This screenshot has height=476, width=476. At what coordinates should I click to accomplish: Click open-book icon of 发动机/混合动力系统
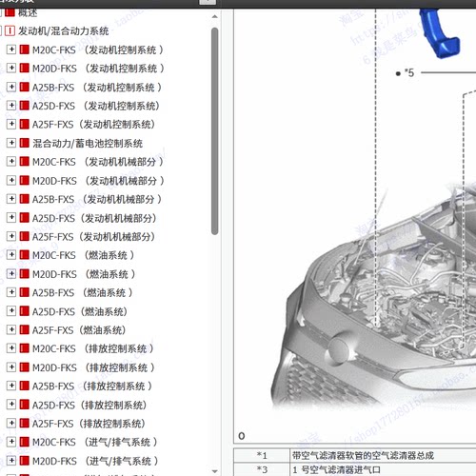(10, 30)
